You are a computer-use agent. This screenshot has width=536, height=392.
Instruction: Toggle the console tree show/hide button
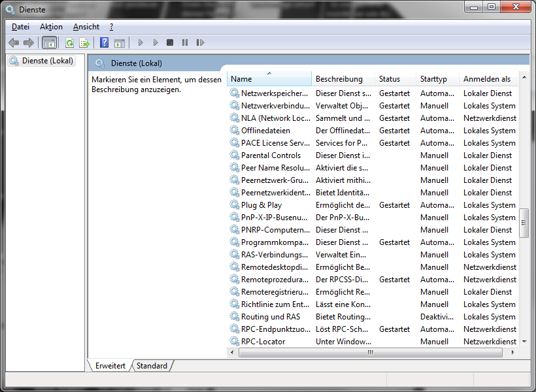[49, 42]
